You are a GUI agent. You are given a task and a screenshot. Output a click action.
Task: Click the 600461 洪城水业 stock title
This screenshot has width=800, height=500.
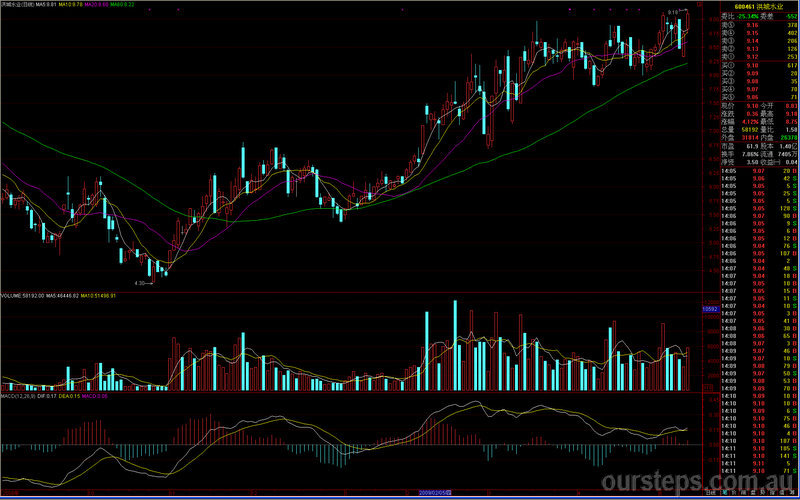pyautogui.click(x=760, y=7)
